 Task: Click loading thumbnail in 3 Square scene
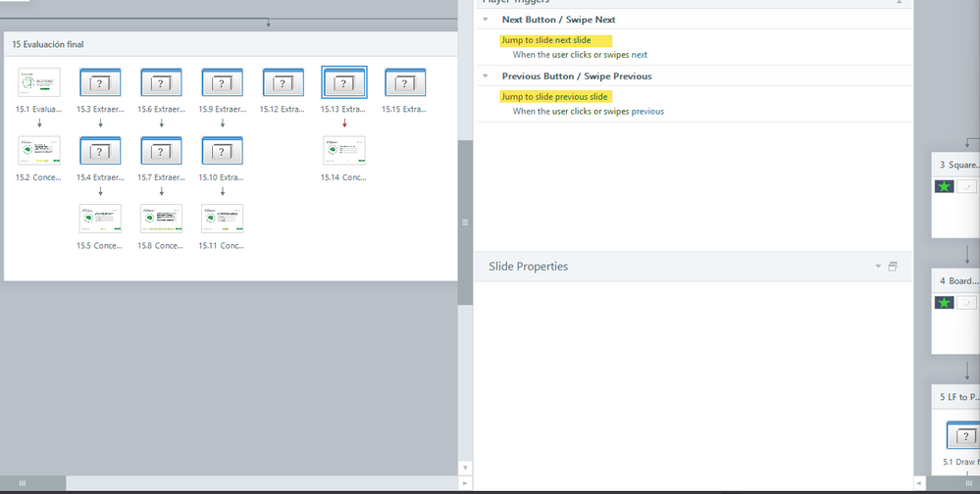point(967,186)
